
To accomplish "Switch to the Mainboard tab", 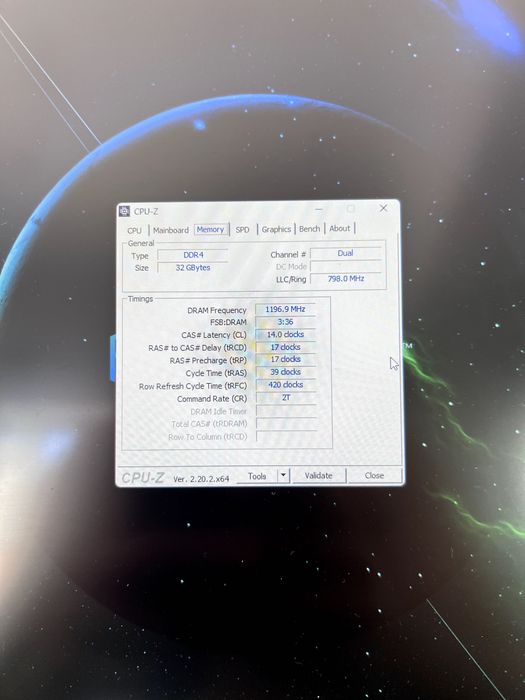I will (x=171, y=230).
